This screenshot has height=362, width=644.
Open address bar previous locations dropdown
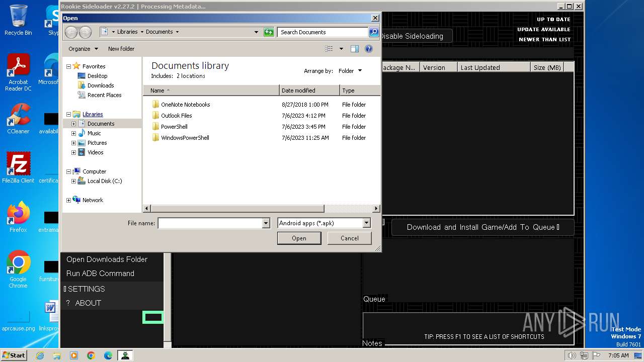pos(257,32)
